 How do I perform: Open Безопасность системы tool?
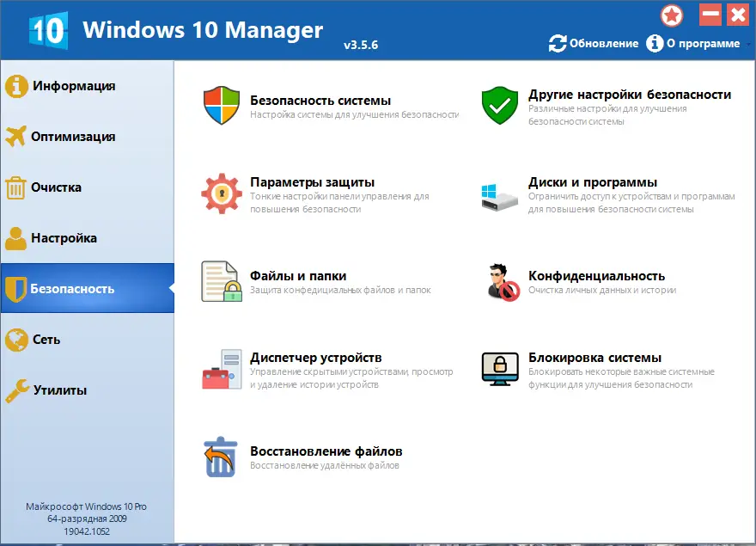pos(320,101)
